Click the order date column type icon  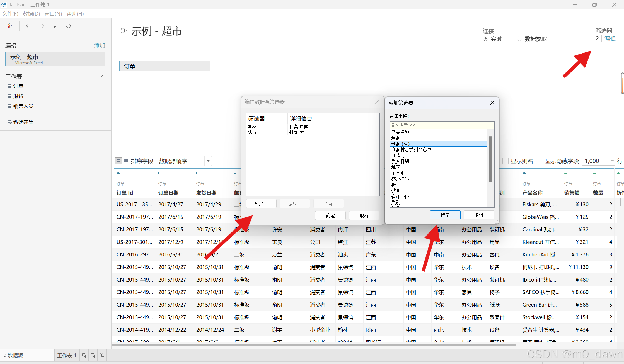point(160,173)
